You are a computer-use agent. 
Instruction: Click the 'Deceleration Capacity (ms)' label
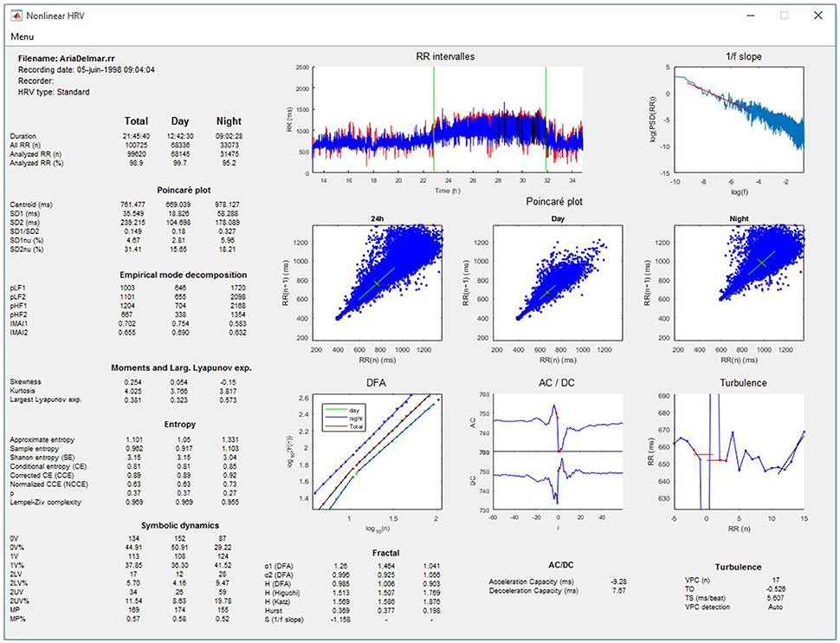click(533, 591)
